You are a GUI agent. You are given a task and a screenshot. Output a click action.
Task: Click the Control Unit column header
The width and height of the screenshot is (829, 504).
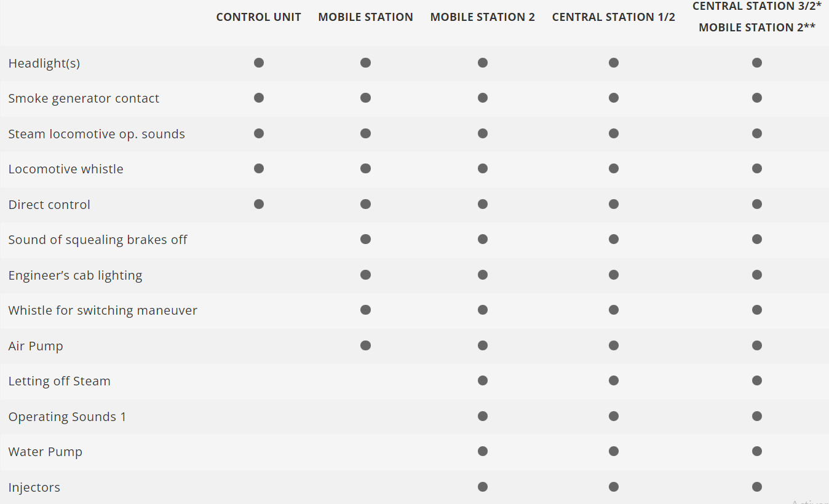click(x=259, y=17)
